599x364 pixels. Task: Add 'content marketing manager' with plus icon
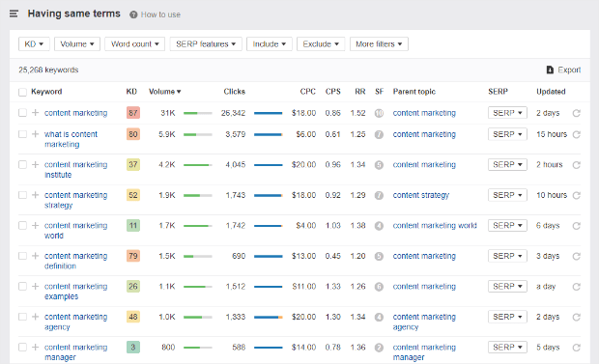35,347
